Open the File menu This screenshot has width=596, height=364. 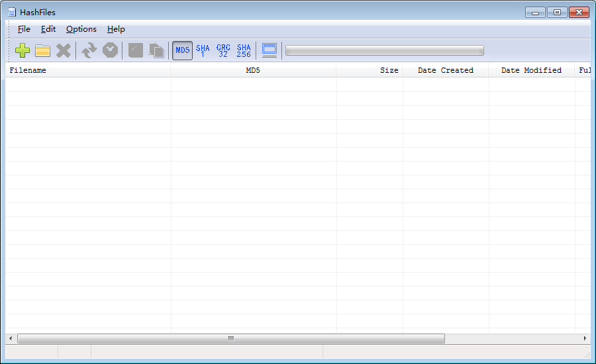coord(24,29)
